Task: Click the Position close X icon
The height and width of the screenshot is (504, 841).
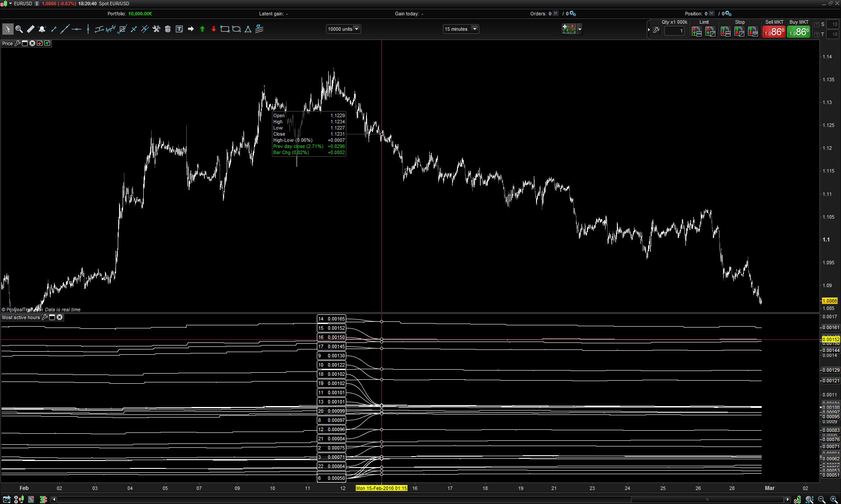Action: [712, 14]
